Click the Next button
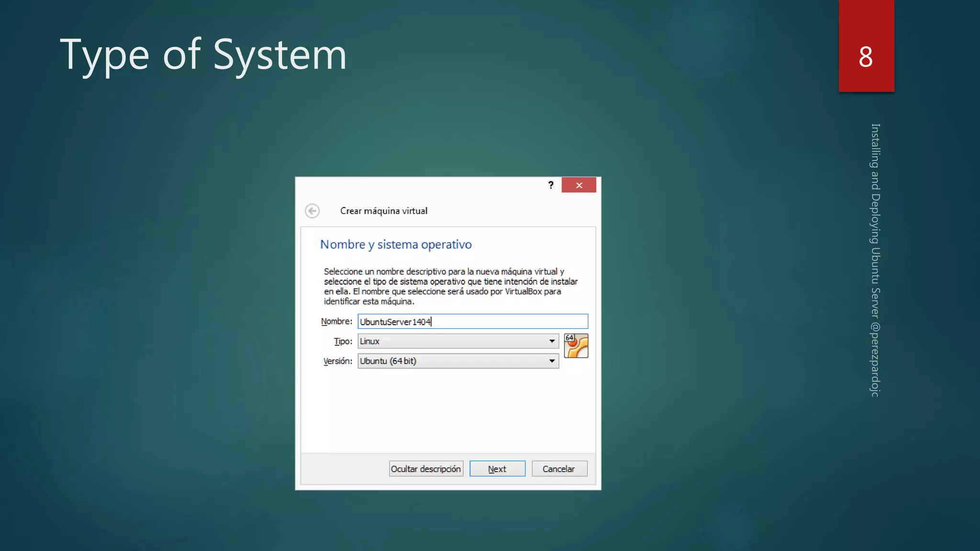 tap(497, 469)
